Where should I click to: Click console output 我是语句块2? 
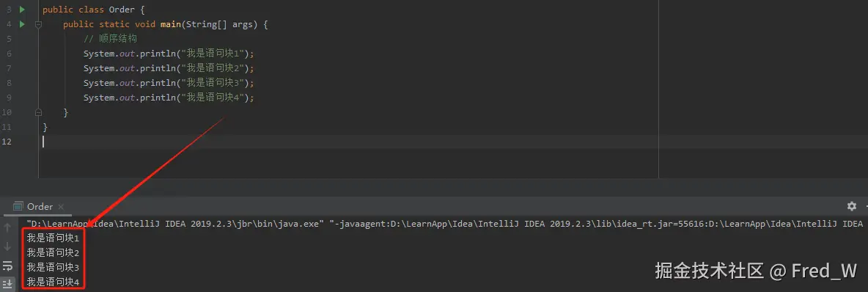coord(53,252)
